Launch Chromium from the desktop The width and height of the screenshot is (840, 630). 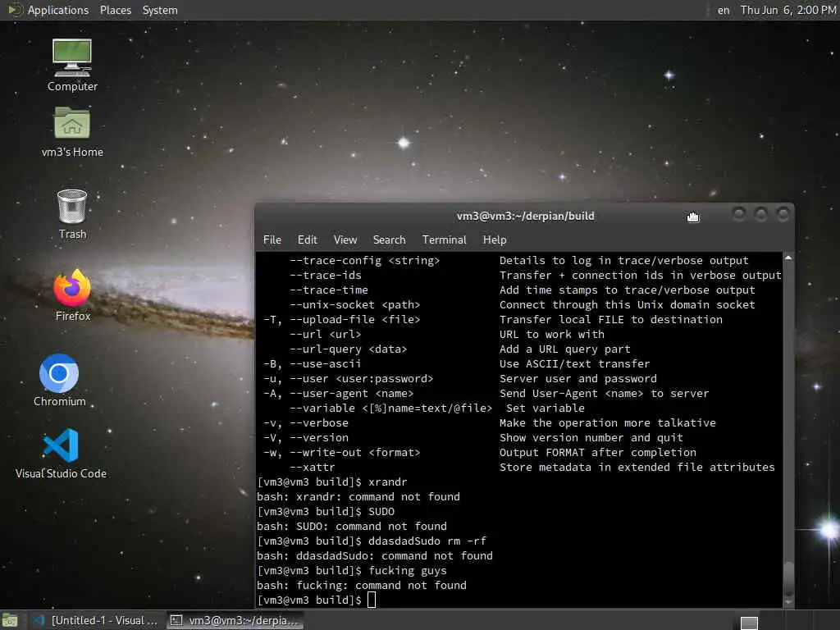click(x=59, y=380)
